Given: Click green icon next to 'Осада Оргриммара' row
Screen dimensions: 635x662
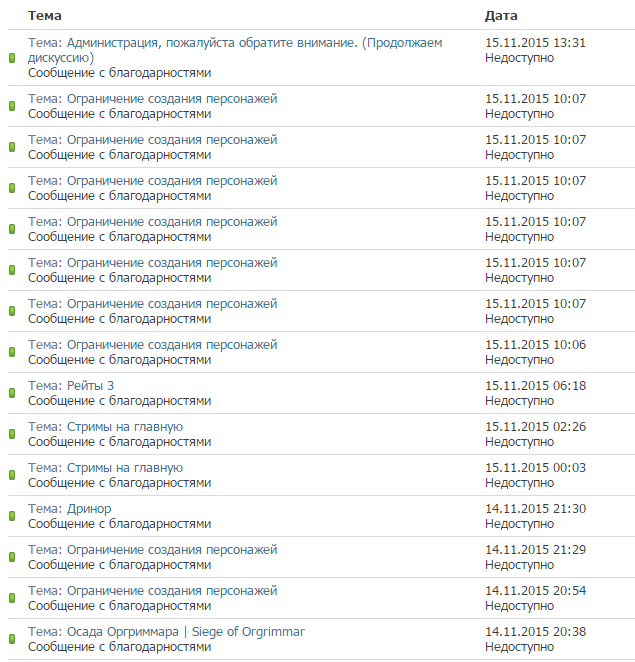Looking at the screenshot, I should pyautogui.click(x=12, y=639).
